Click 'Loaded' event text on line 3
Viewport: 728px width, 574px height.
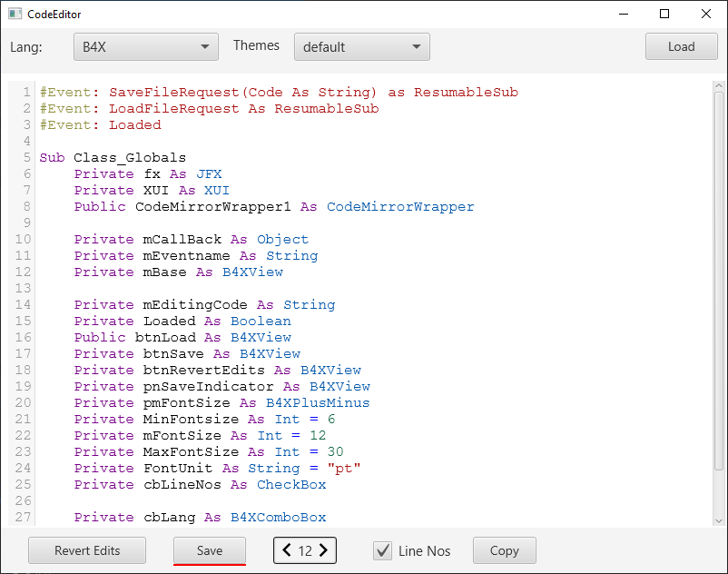[x=135, y=124]
